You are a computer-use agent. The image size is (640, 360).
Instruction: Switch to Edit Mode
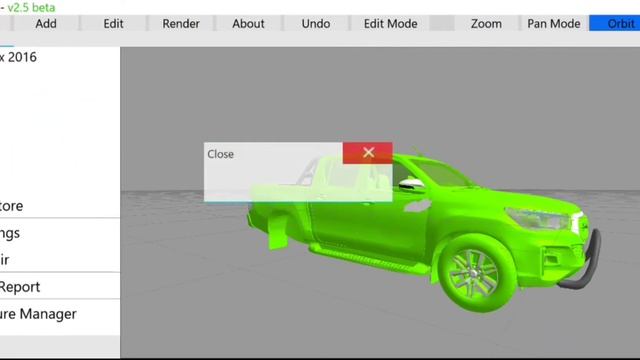click(x=390, y=24)
